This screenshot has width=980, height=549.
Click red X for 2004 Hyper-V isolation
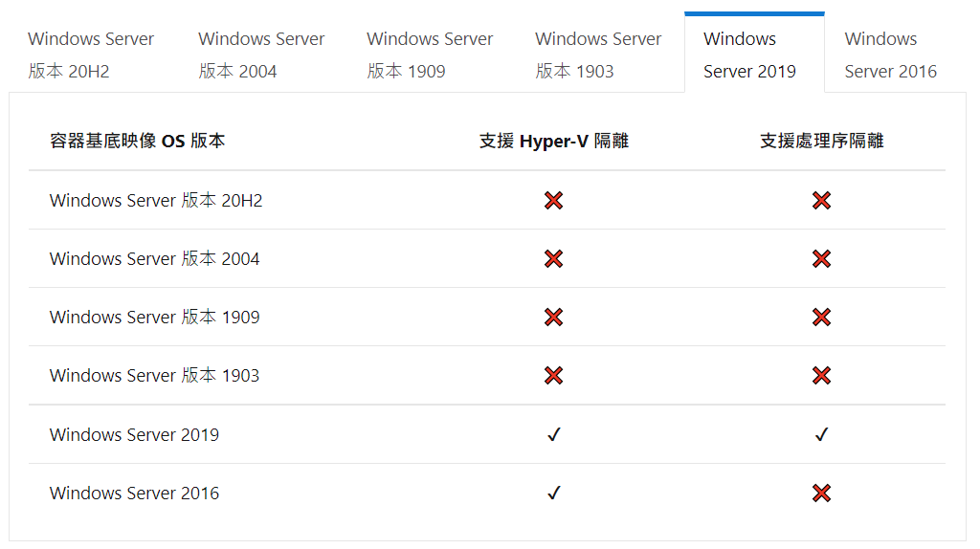point(554,258)
